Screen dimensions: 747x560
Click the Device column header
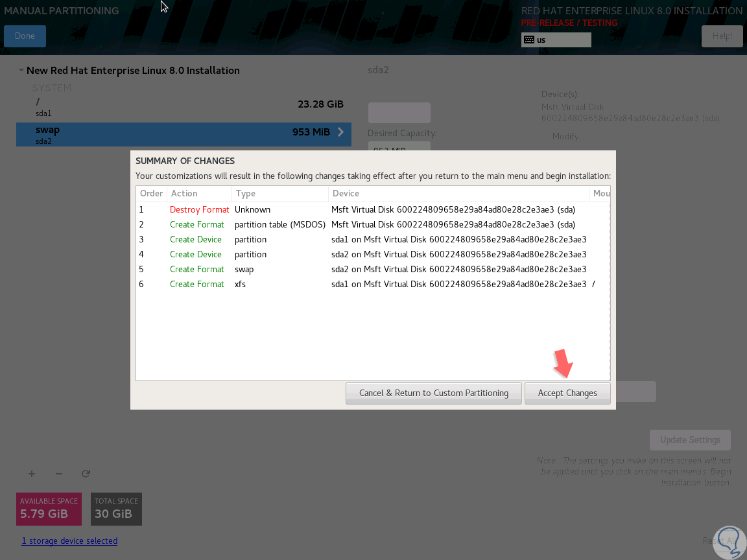click(459, 194)
